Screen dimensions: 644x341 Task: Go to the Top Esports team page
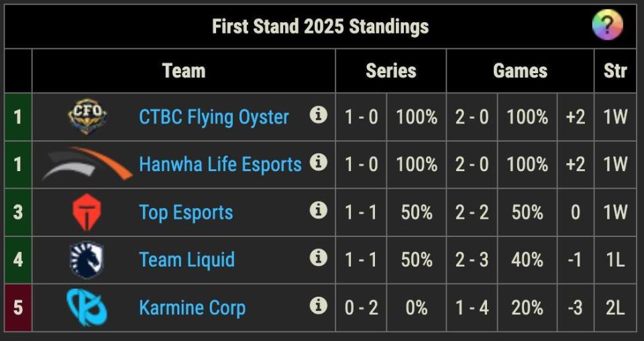click(x=186, y=212)
